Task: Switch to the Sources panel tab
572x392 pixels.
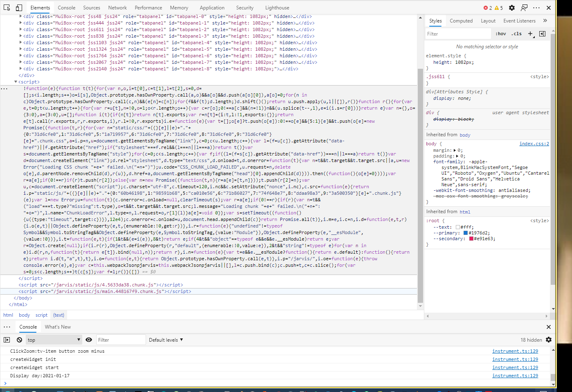Action: 92,8
